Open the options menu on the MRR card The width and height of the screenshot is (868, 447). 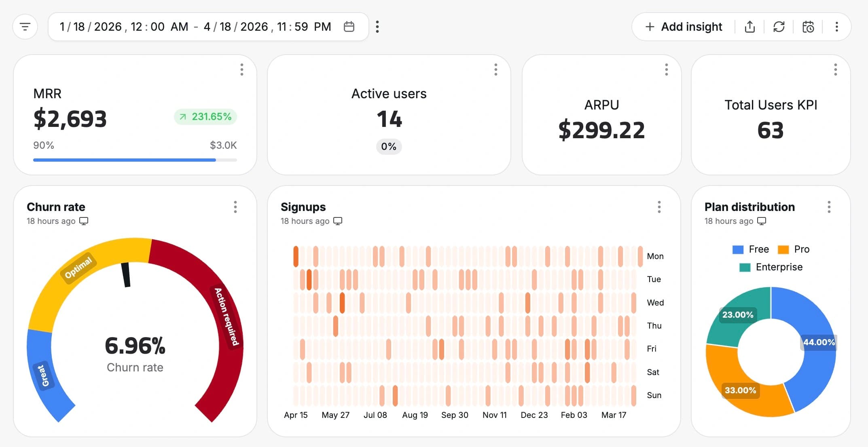pyautogui.click(x=241, y=70)
